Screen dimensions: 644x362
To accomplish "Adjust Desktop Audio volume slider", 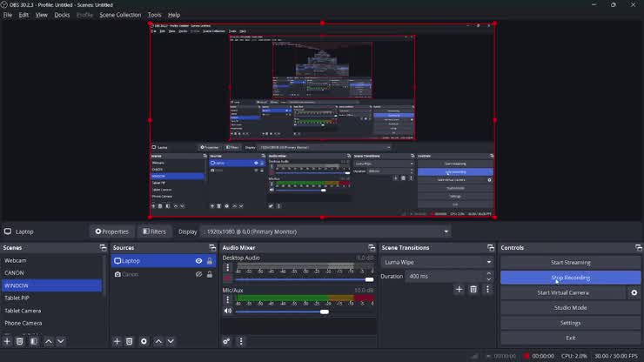I will click(305, 279).
